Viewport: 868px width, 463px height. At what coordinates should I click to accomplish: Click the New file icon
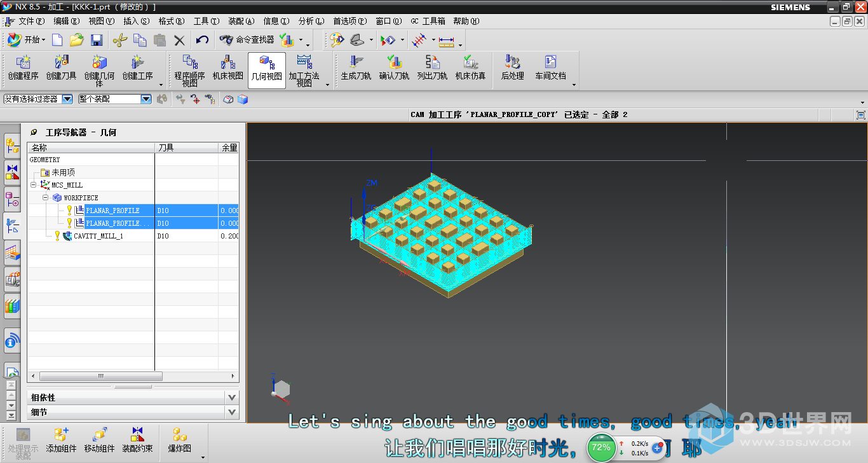57,40
